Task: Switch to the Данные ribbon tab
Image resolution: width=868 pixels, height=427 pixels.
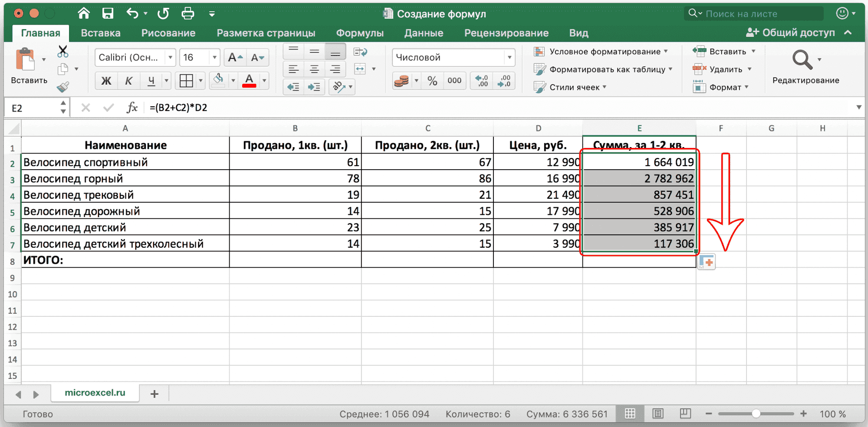Action: click(x=424, y=33)
